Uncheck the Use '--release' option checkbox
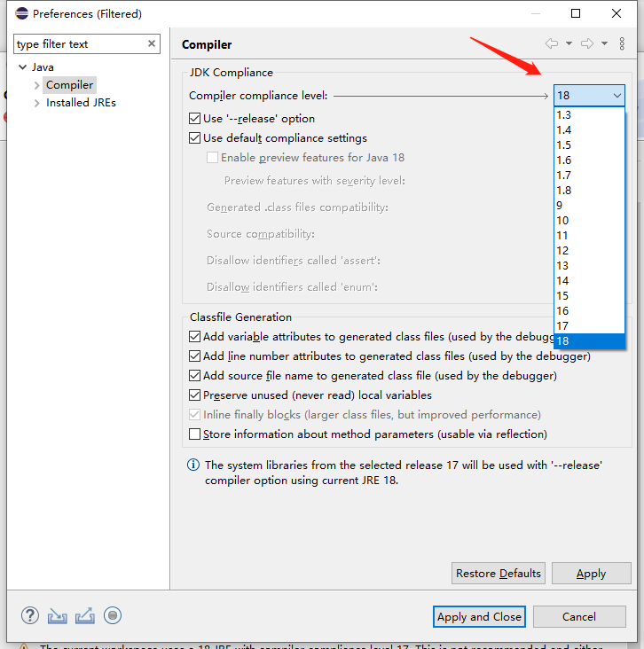Screen dimensions: 644x649 [x=195, y=118]
